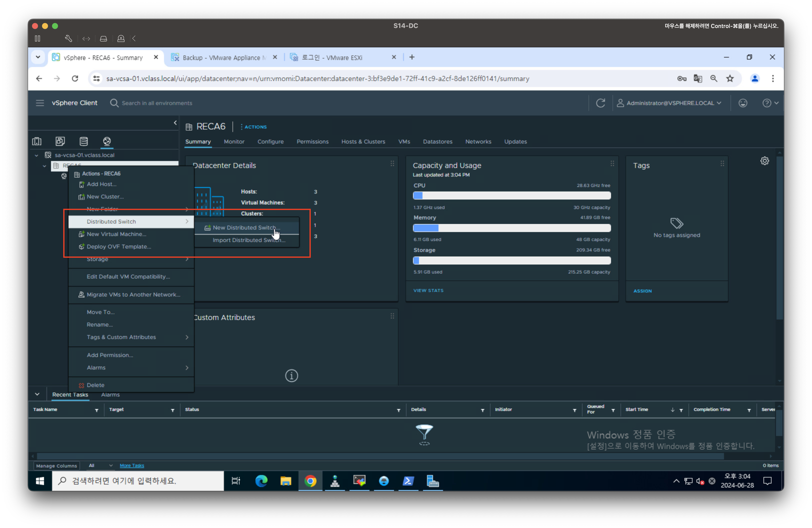Open the All tasks filter dropdown
Screen dimensions: 812x528
[x=100, y=465]
